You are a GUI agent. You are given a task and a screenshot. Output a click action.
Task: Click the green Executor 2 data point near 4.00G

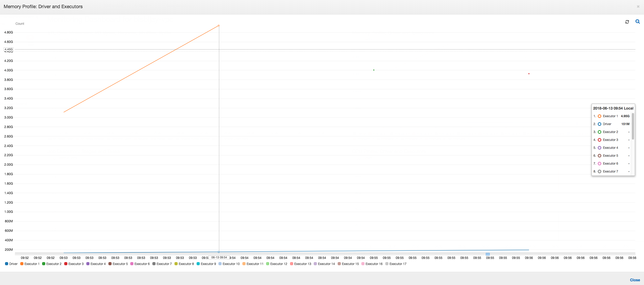pyautogui.click(x=373, y=70)
